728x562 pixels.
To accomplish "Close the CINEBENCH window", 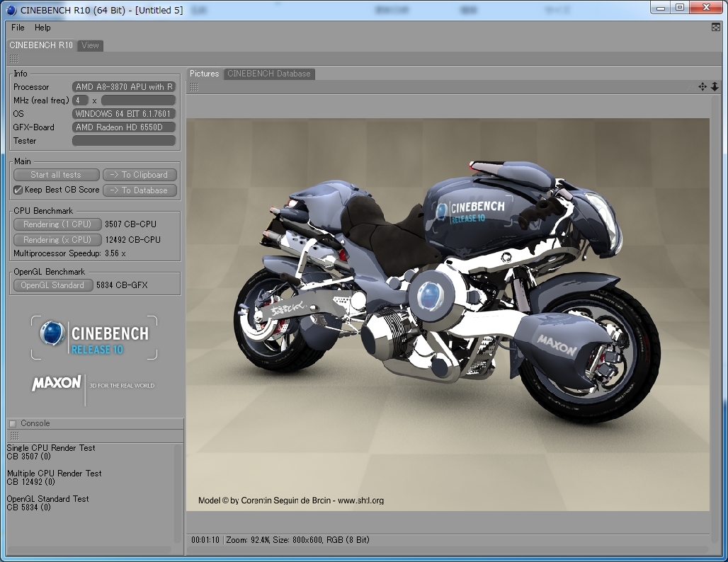I will point(706,7).
